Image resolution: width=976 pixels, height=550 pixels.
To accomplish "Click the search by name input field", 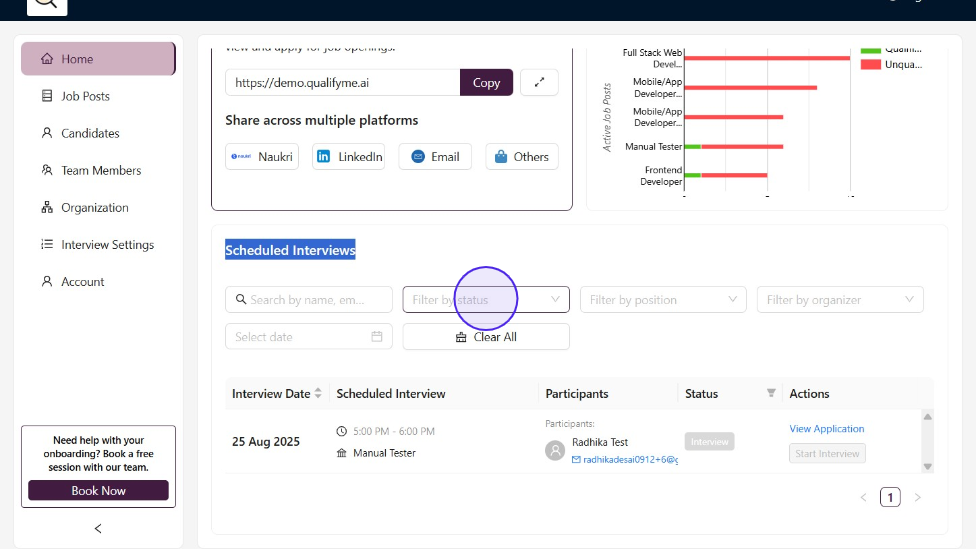I will coord(309,300).
